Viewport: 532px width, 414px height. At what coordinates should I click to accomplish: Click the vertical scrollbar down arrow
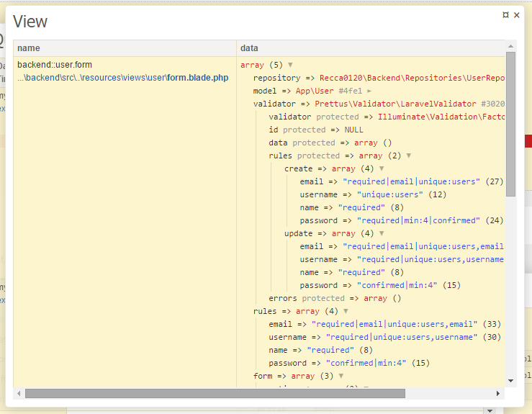point(510,381)
